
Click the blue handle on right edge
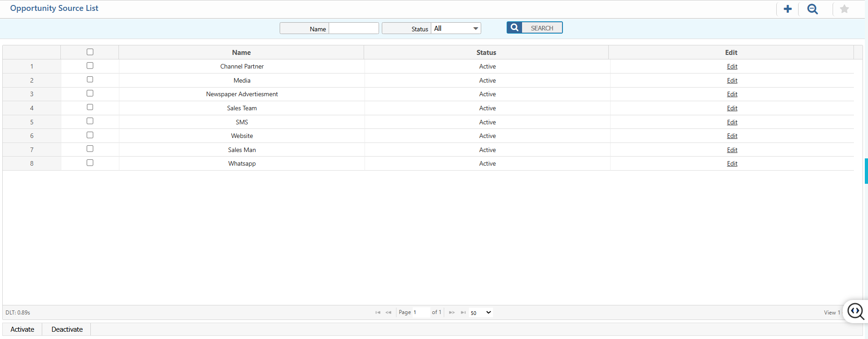[866, 171]
